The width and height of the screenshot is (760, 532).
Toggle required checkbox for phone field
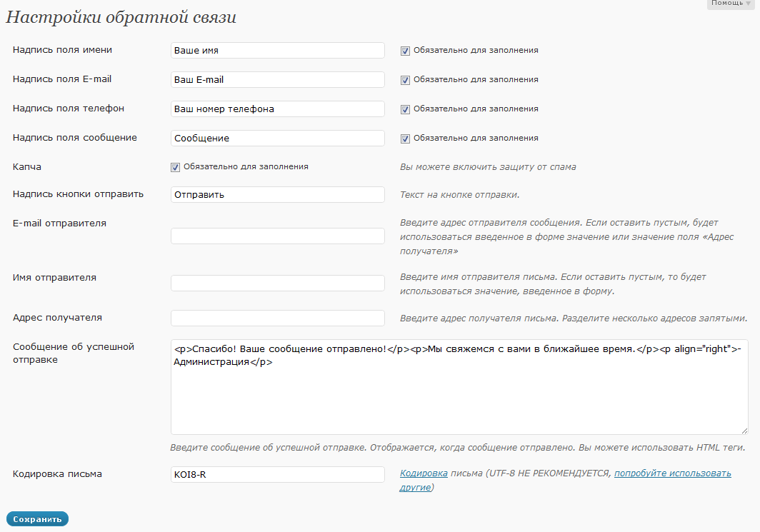tap(405, 109)
